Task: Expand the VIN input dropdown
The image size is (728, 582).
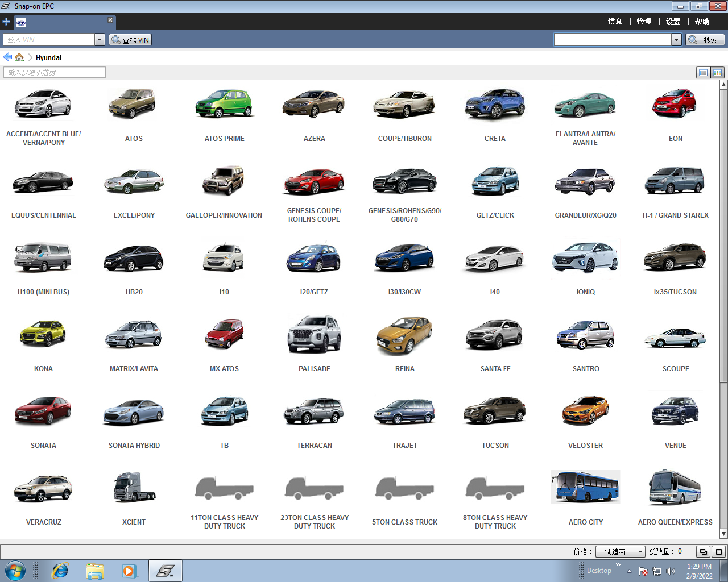Action: [100, 40]
